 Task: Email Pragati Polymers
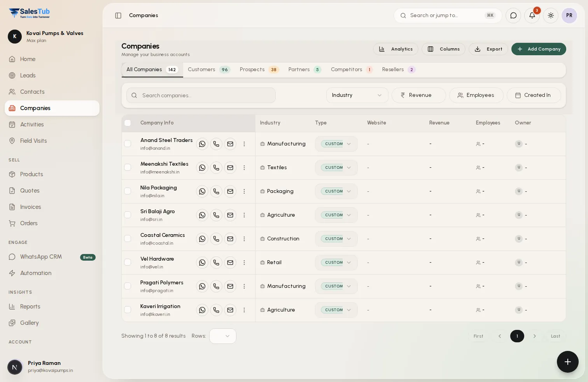tap(230, 286)
